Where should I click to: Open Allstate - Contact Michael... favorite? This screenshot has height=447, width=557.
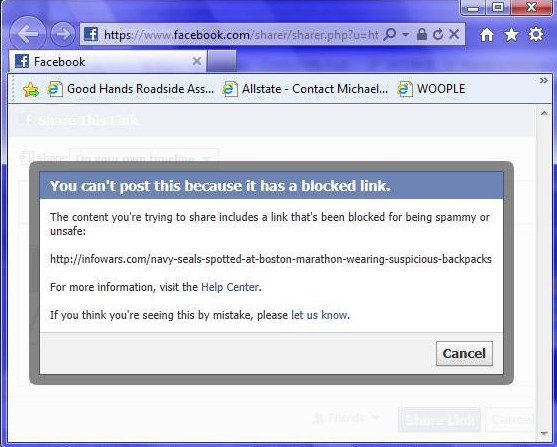(x=305, y=89)
